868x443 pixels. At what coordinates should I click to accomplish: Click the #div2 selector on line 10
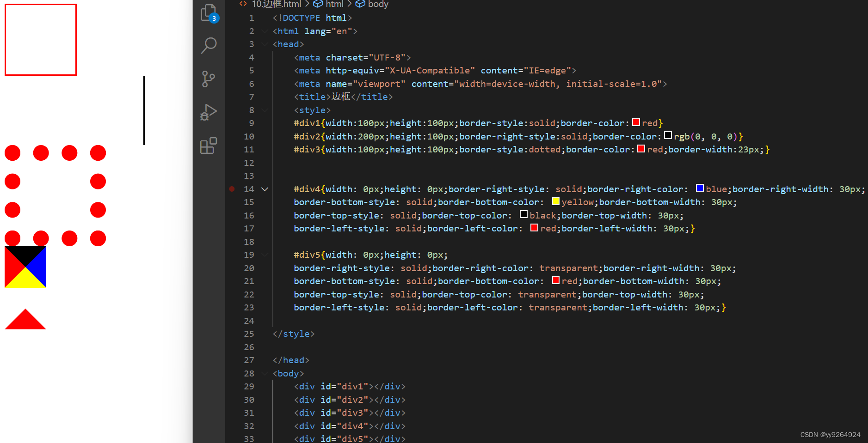click(307, 136)
